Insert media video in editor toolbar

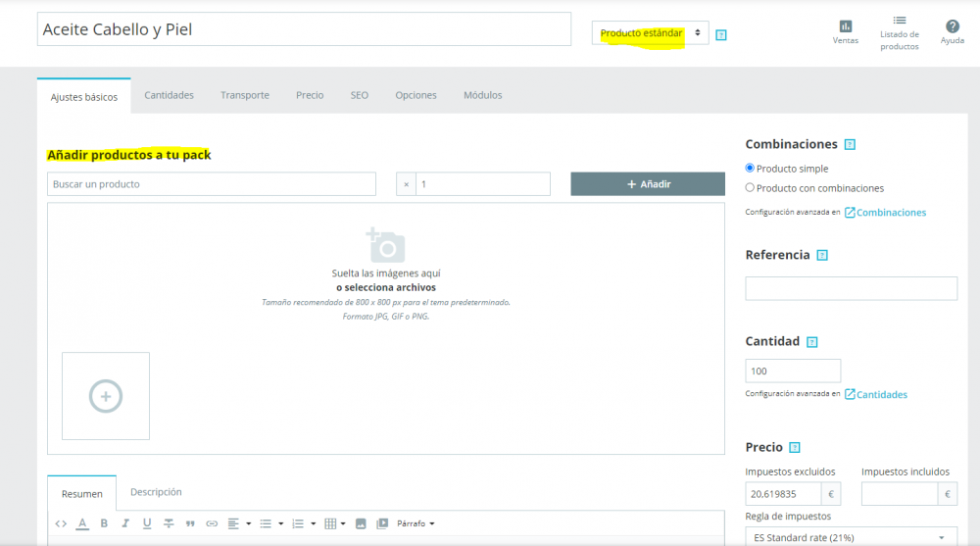(382, 523)
